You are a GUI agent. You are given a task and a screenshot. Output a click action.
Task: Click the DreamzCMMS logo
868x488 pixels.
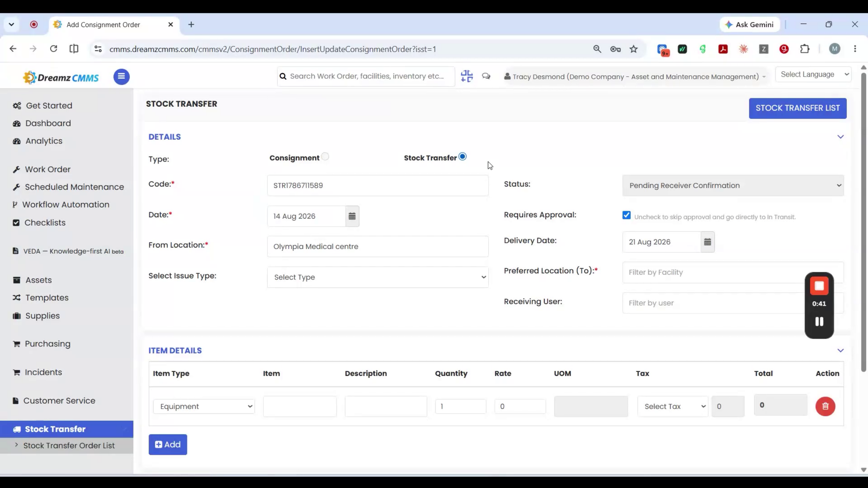coord(61,77)
